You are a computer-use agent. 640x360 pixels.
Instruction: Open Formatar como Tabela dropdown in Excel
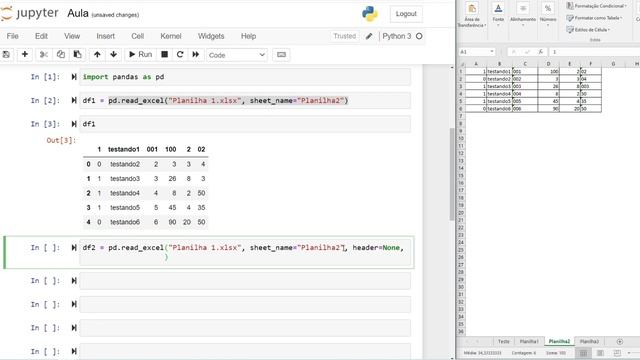pos(594,18)
